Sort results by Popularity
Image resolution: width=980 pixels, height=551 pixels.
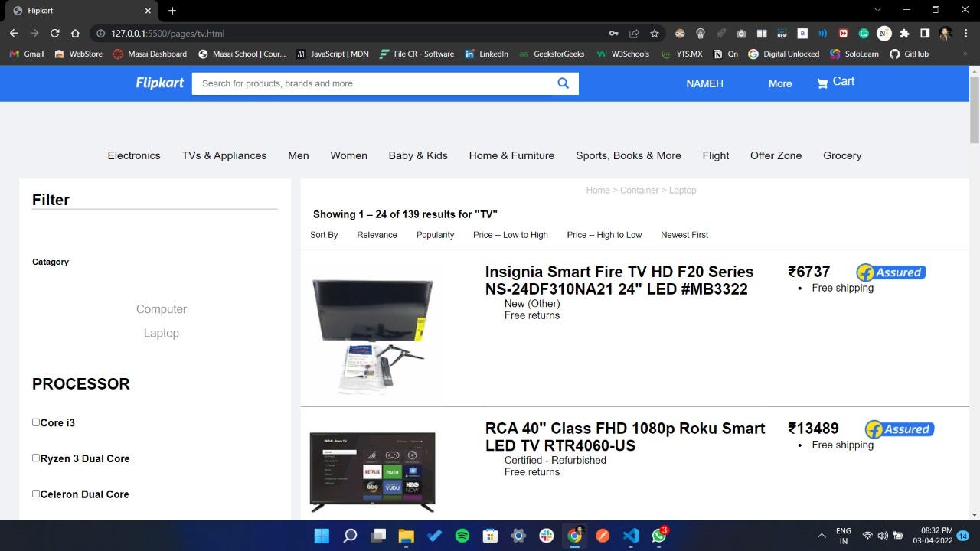click(x=436, y=235)
